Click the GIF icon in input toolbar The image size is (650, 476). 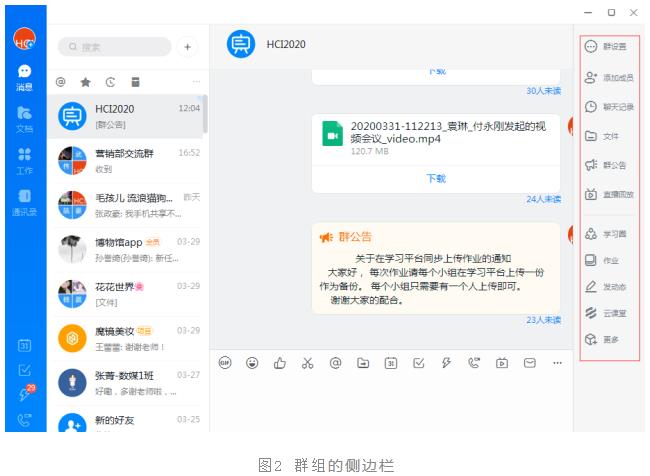tap(224, 363)
